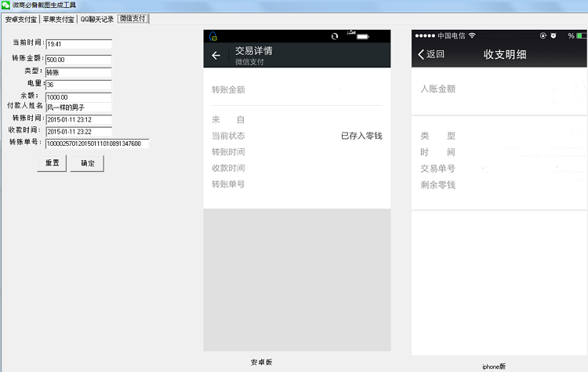Click the 付款人姓名 input field

(x=78, y=108)
